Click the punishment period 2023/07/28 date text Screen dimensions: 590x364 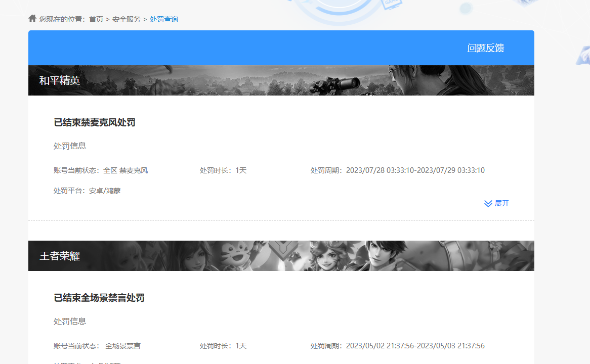pos(415,170)
